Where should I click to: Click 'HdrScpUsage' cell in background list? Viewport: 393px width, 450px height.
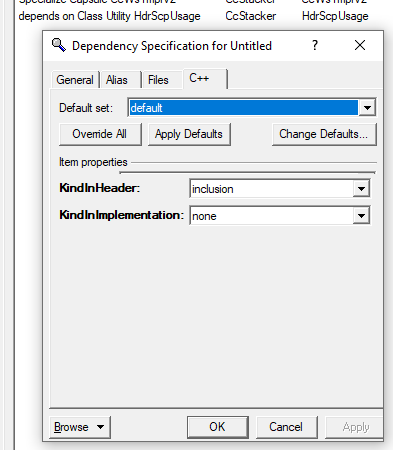pyautogui.click(x=335, y=16)
